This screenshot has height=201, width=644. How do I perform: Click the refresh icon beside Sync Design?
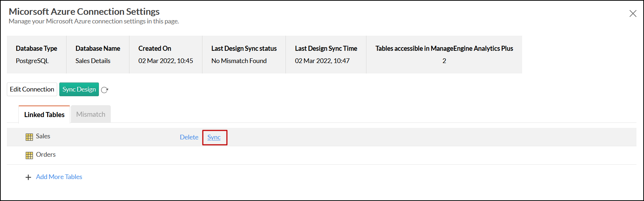pos(105,90)
